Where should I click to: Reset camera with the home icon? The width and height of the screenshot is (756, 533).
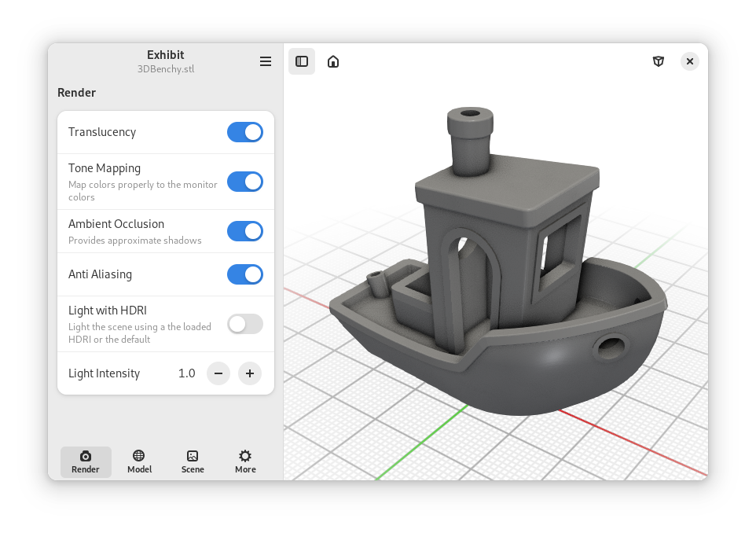[333, 61]
